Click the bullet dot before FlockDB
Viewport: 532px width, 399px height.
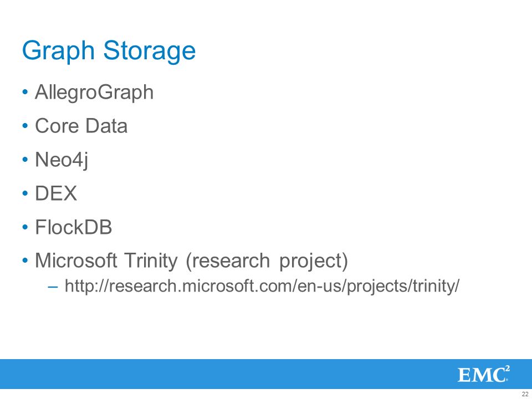(25, 227)
